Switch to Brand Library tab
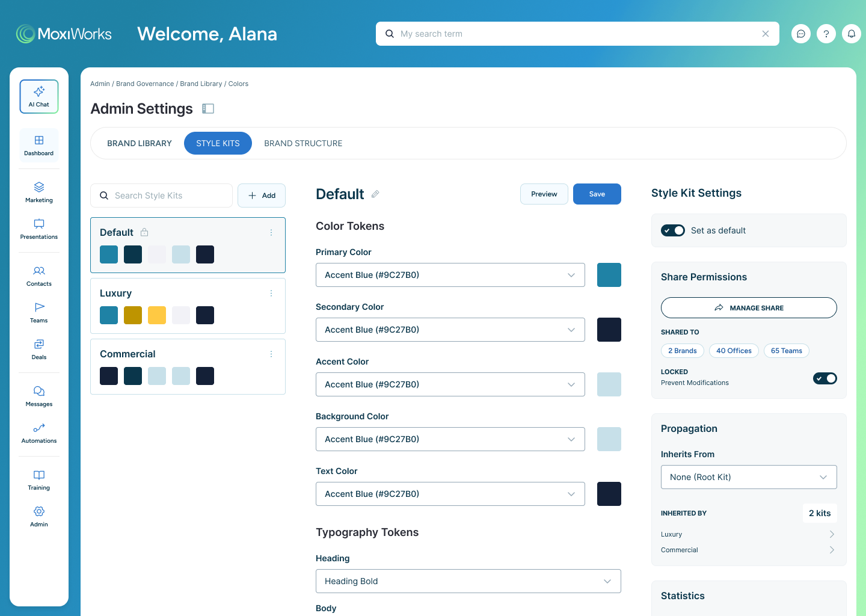 (140, 143)
